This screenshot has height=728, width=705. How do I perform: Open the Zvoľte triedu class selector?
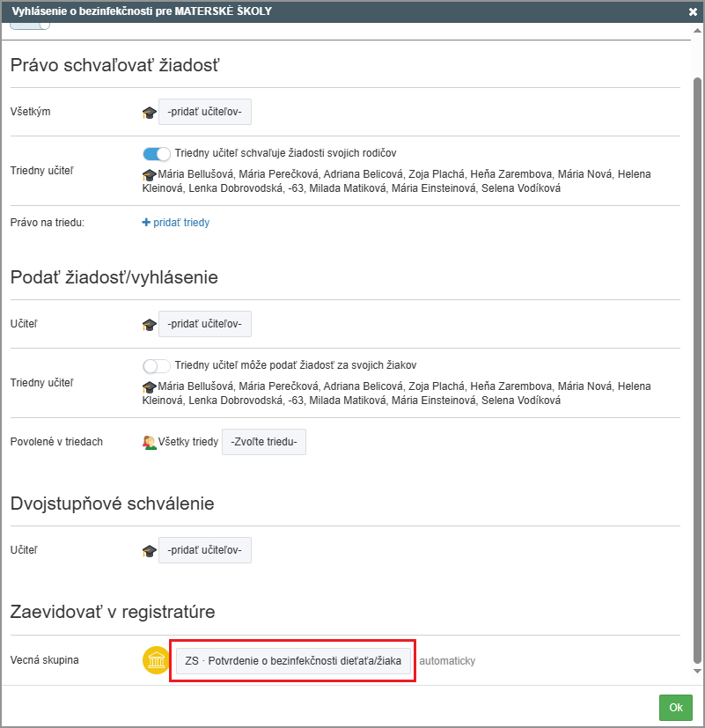264,442
